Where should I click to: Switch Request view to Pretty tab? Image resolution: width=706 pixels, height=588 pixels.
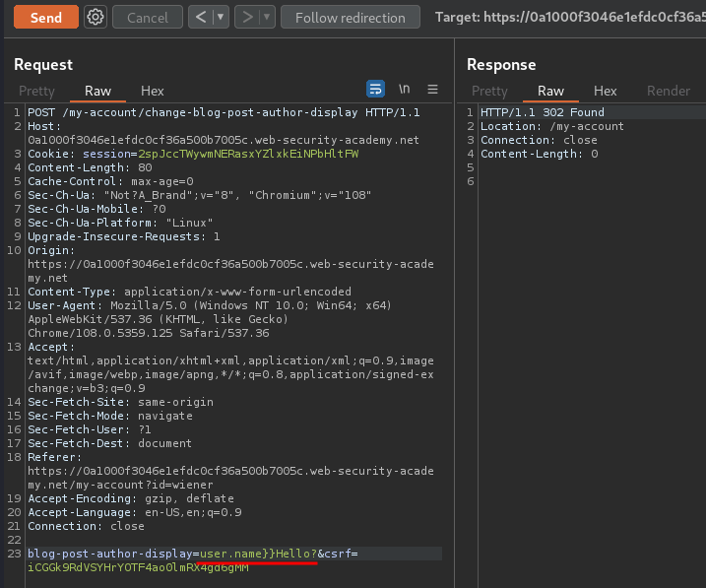[x=36, y=91]
